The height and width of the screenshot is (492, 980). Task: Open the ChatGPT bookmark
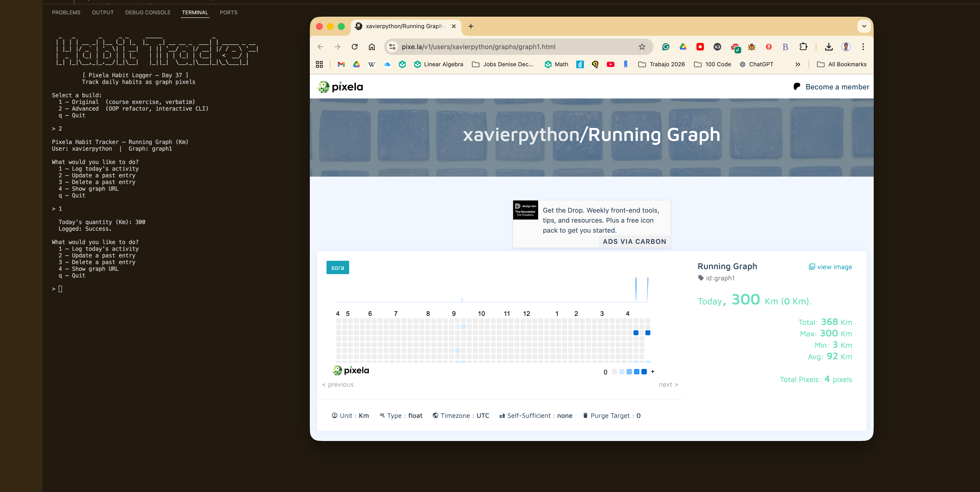[756, 64]
